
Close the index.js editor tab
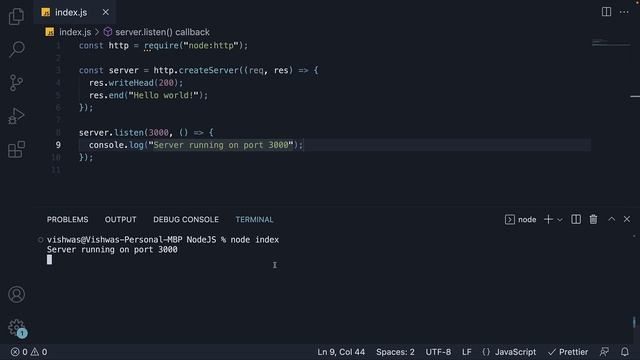[x=106, y=12]
